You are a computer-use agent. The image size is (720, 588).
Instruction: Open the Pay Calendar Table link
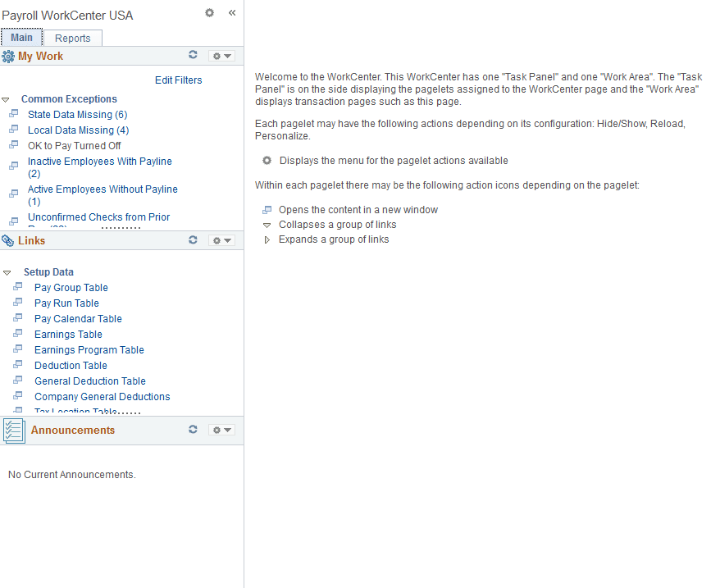[78, 318]
